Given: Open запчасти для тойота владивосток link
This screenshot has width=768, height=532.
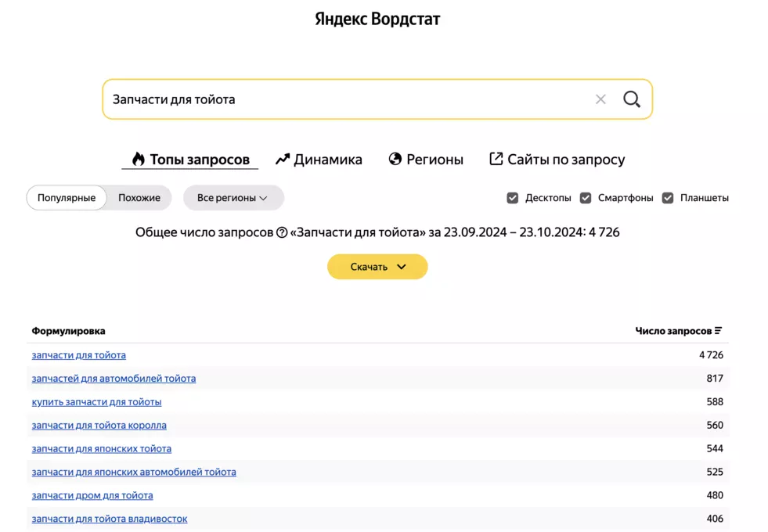Looking at the screenshot, I should (x=110, y=519).
